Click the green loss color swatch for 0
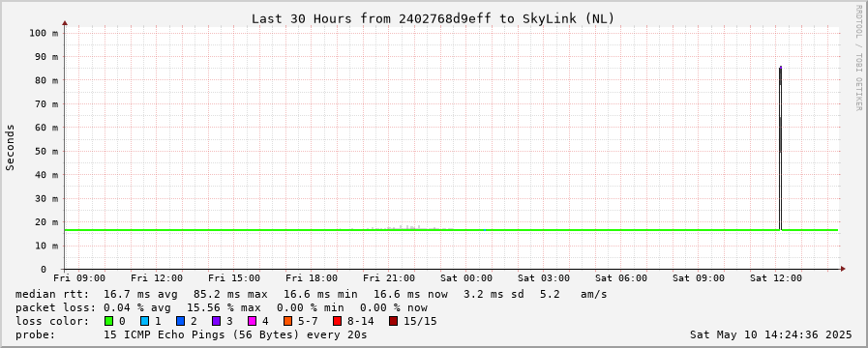This screenshot has height=348, width=868. [x=108, y=321]
